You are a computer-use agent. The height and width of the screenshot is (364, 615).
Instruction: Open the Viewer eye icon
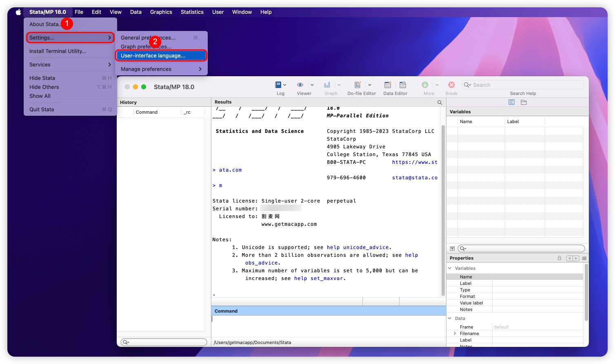300,85
